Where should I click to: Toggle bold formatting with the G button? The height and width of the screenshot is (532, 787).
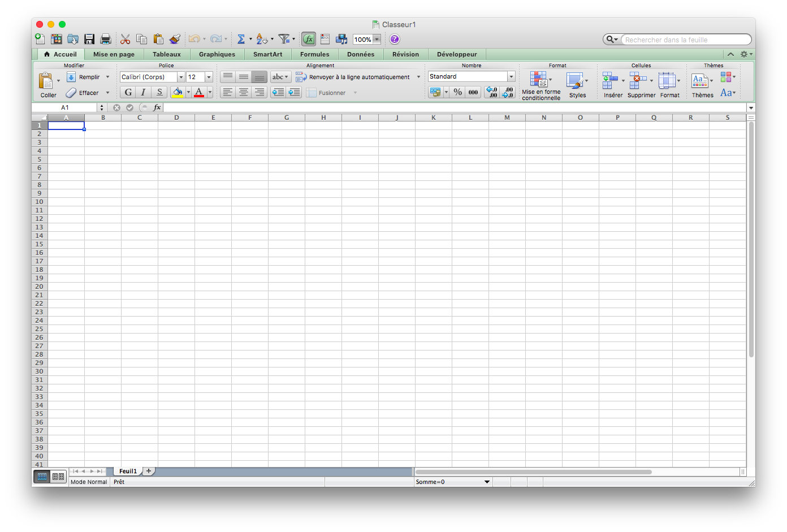tap(128, 92)
